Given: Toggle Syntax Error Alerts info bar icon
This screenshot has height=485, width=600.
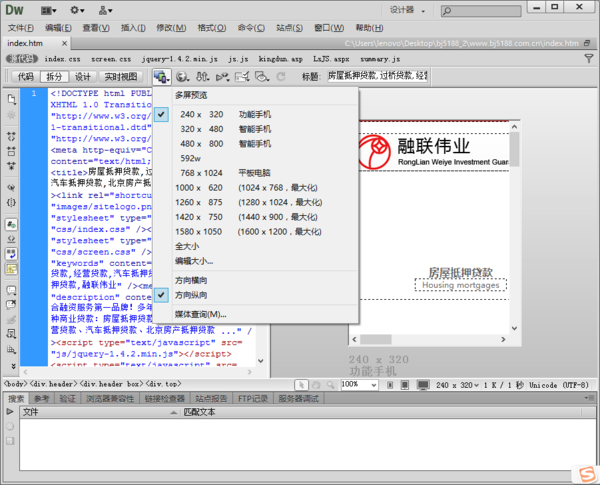Looking at the screenshot, I should coord(11,269).
